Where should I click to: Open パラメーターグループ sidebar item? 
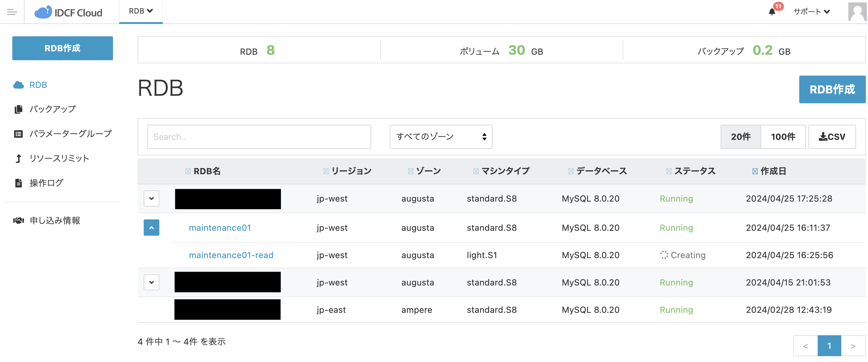pyautogui.click(x=70, y=134)
